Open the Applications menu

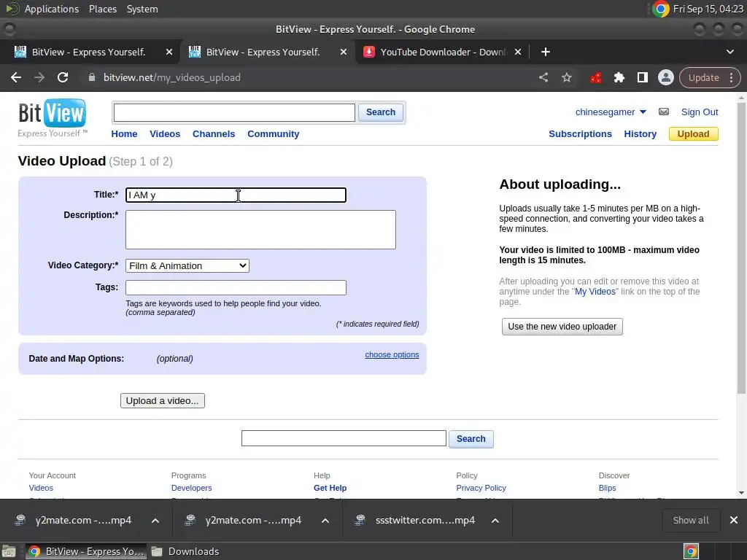tap(52, 9)
